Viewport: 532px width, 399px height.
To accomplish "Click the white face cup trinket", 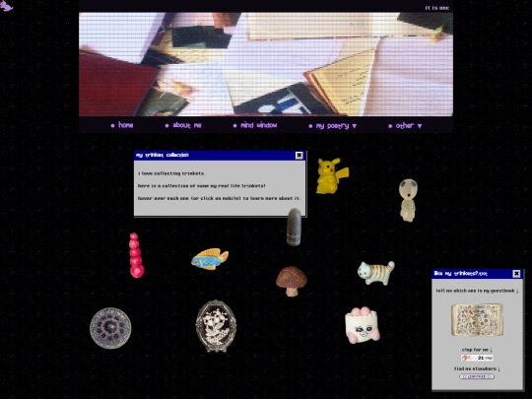I will pos(362,325).
